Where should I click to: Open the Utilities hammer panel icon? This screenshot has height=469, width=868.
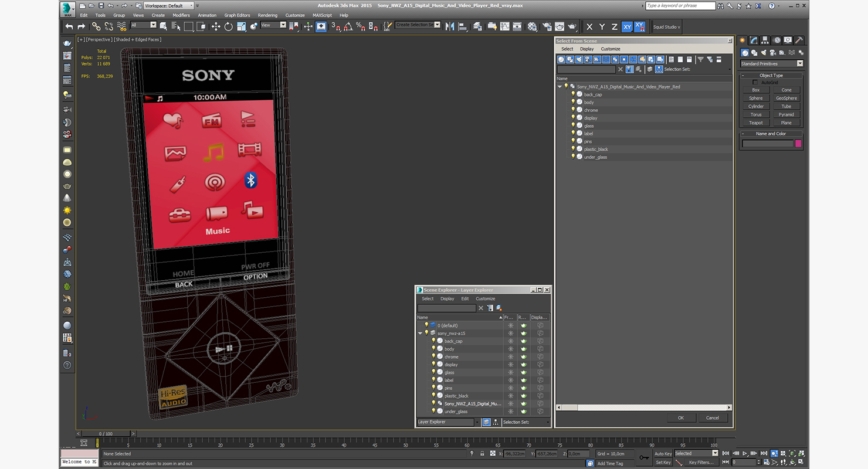(799, 40)
